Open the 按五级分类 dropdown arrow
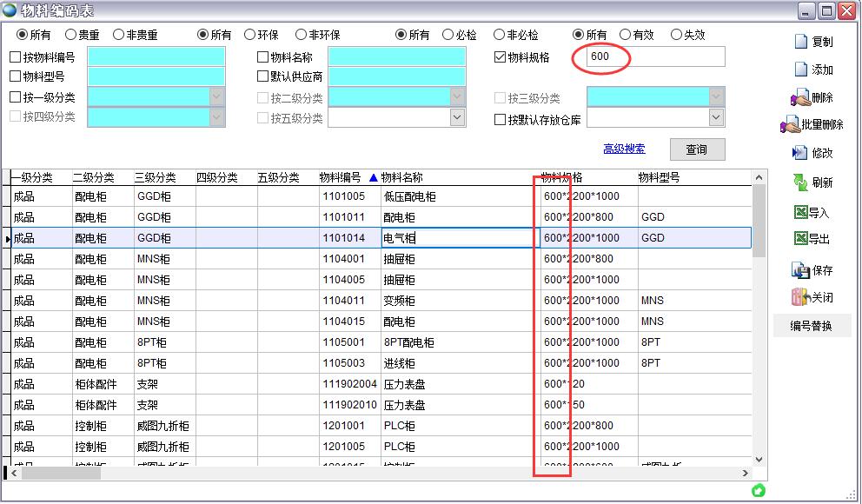This screenshot has height=504, width=862. coord(457,118)
